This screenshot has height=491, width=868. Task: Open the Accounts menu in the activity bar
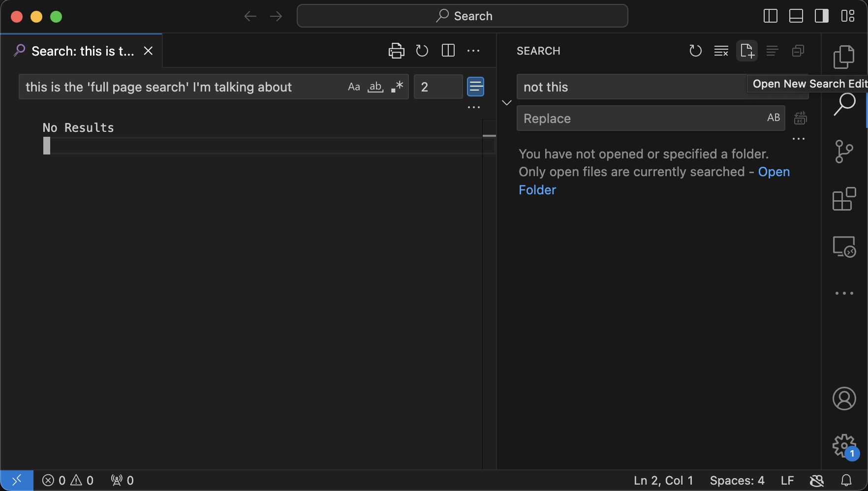coord(844,399)
